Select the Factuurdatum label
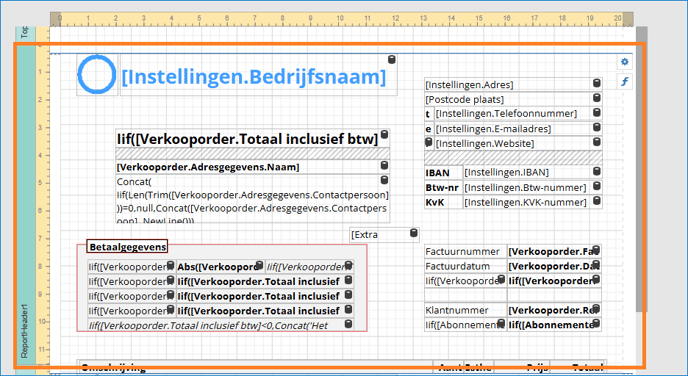This screenshot has width=688, height=376. coord(466,266)
